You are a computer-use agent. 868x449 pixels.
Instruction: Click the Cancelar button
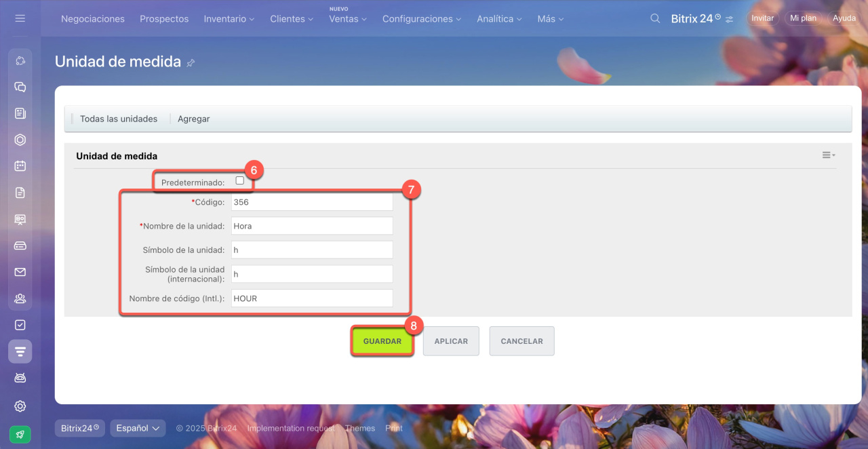521,341
